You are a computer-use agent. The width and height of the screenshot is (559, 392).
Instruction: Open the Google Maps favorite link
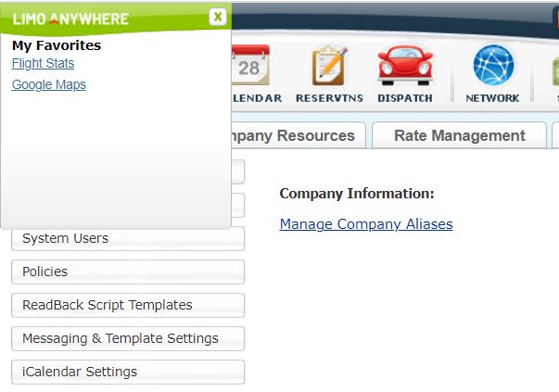click(x=49, y=85)
